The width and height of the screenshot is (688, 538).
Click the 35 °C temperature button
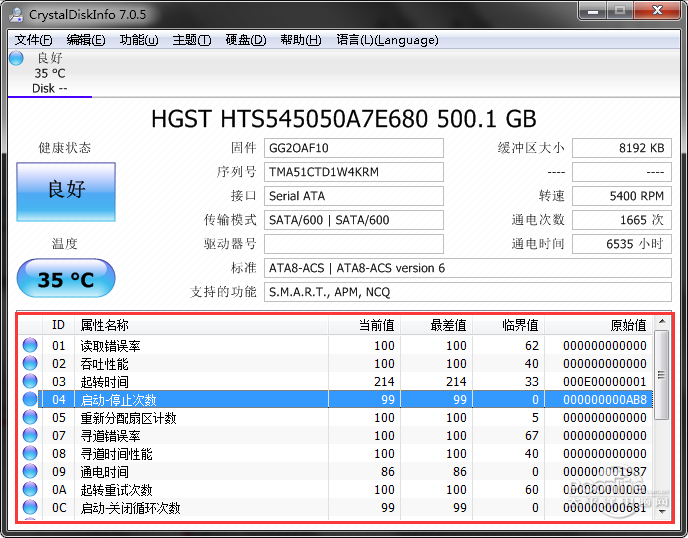click(x=66, y=278)
